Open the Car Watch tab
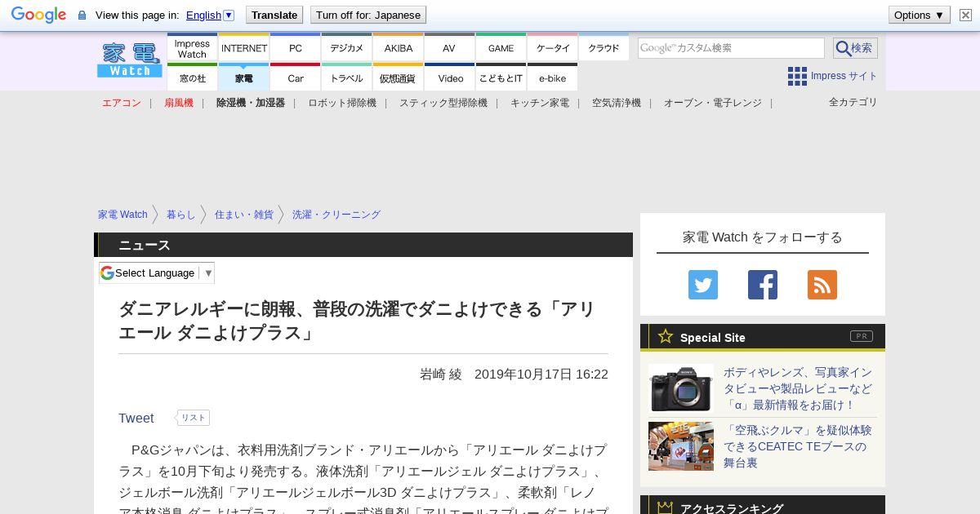980x514 pixels. click(x=295, y=78)
